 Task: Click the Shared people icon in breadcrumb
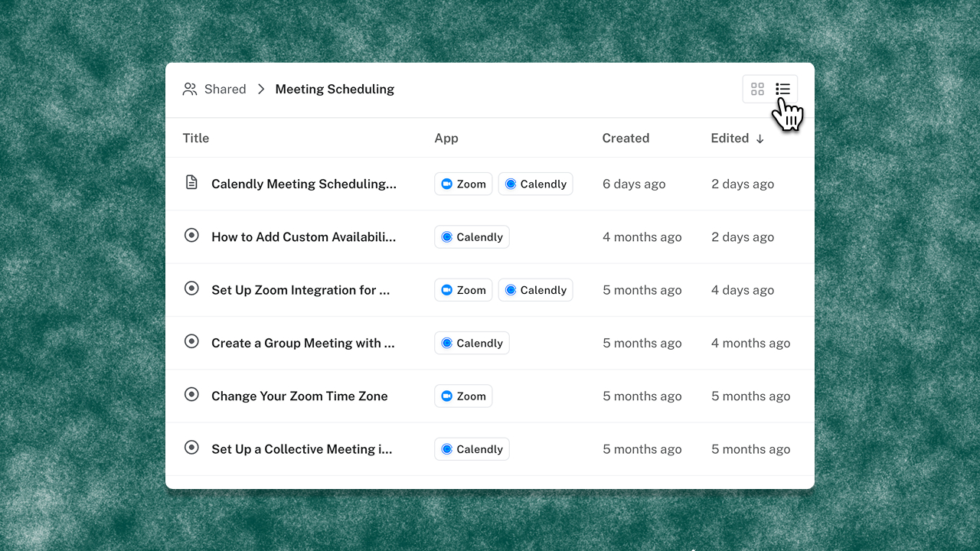click(190, 90)
